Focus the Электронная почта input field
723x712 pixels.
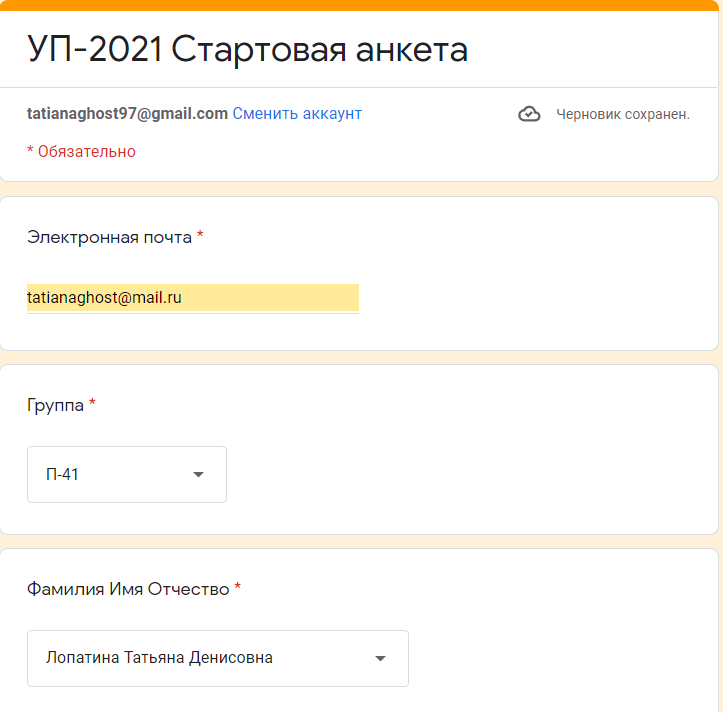pyautogui.click(x=193, y=298)
